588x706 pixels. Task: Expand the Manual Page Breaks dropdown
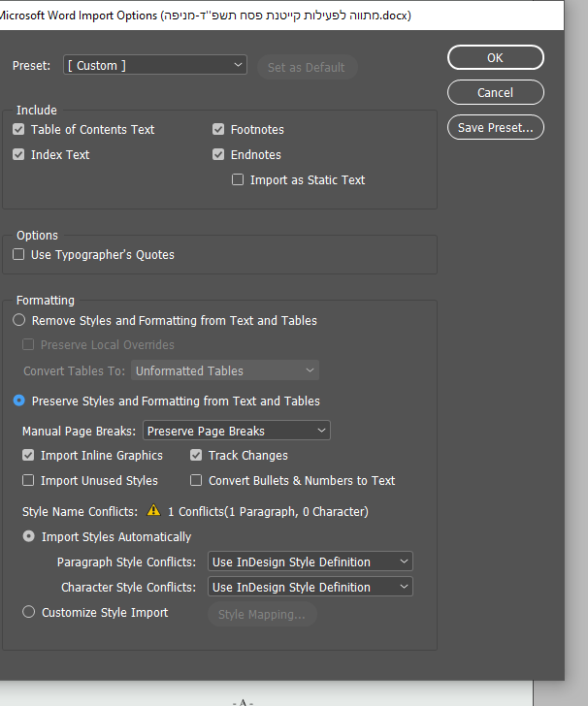pos(236,431)
